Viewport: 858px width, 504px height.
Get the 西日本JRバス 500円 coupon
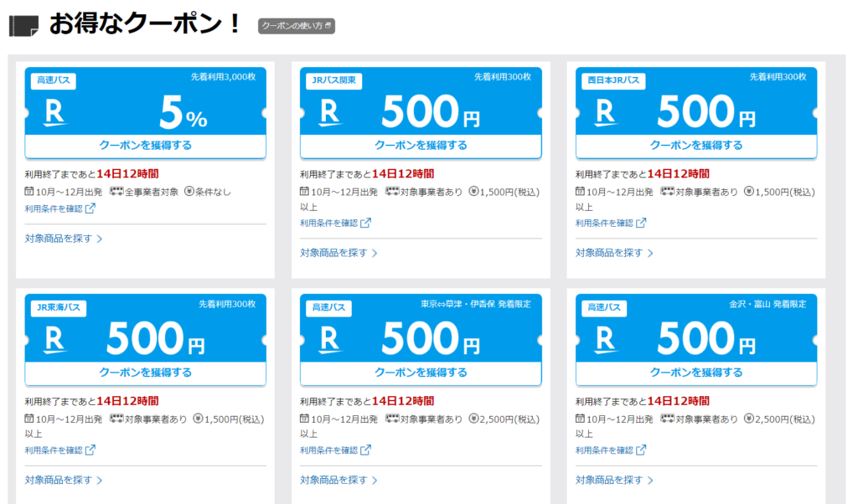tap(696, 146)
